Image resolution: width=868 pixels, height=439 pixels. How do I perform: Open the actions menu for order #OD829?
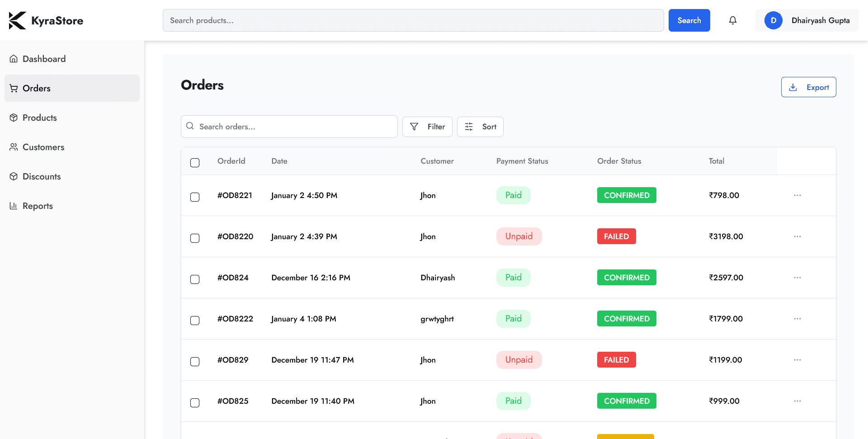[797, 360]
